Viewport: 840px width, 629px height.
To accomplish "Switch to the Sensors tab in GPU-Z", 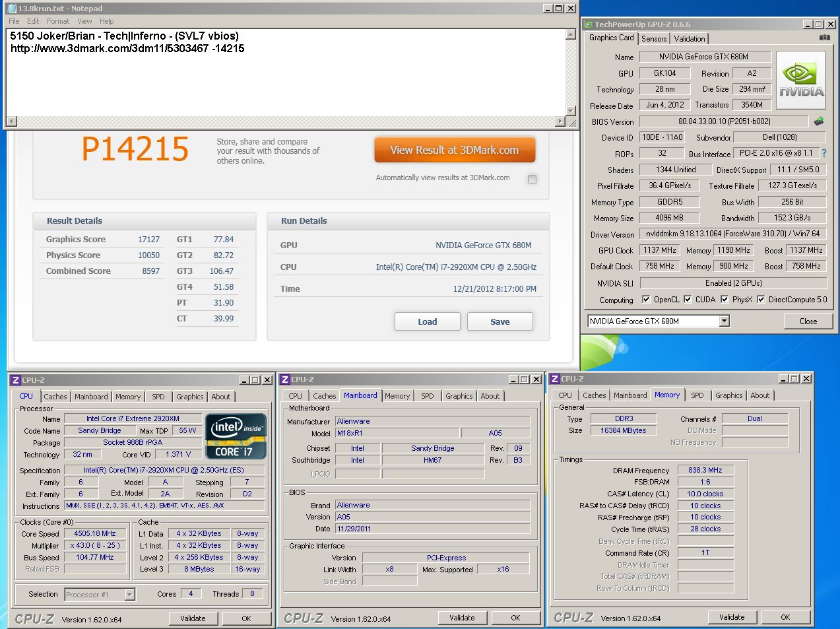I will [x=654, y=39].
